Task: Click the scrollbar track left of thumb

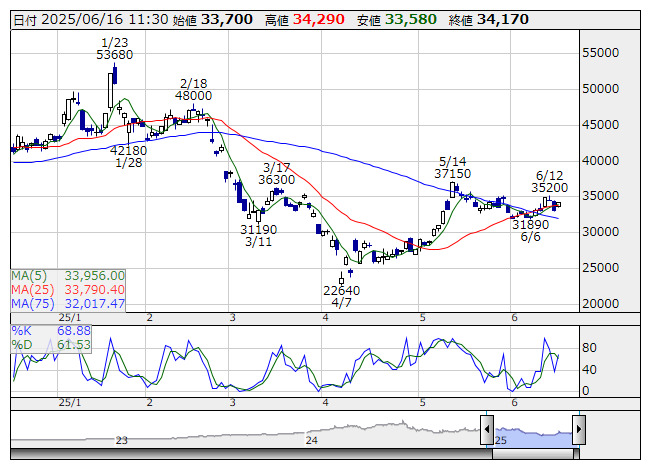Action: point(251,454)
